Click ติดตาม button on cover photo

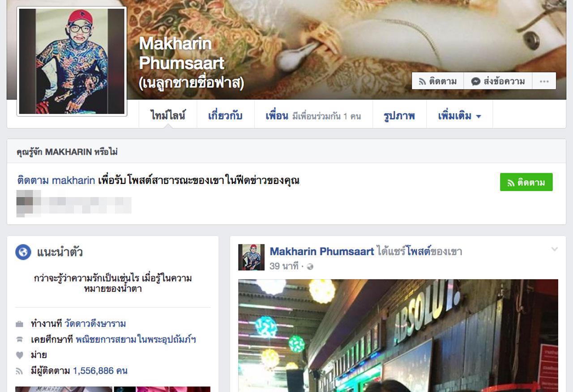point(437,81)
